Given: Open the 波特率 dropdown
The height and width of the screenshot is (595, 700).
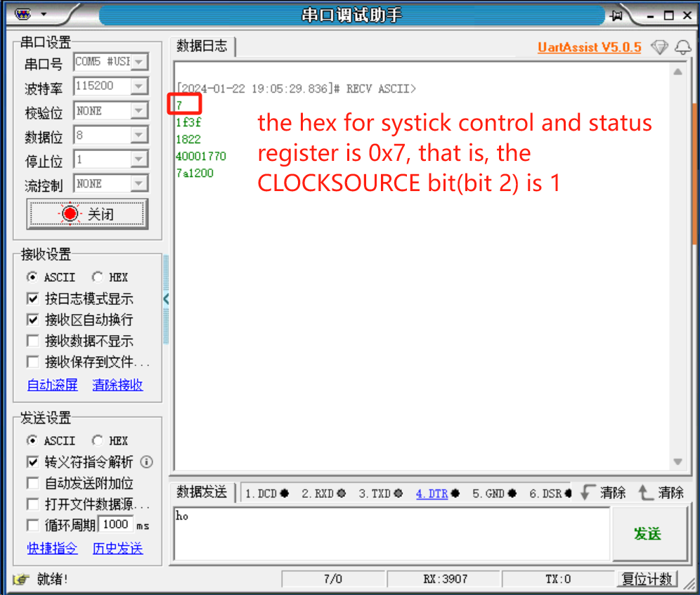Looking at the screenshot, I should point(141,86).
